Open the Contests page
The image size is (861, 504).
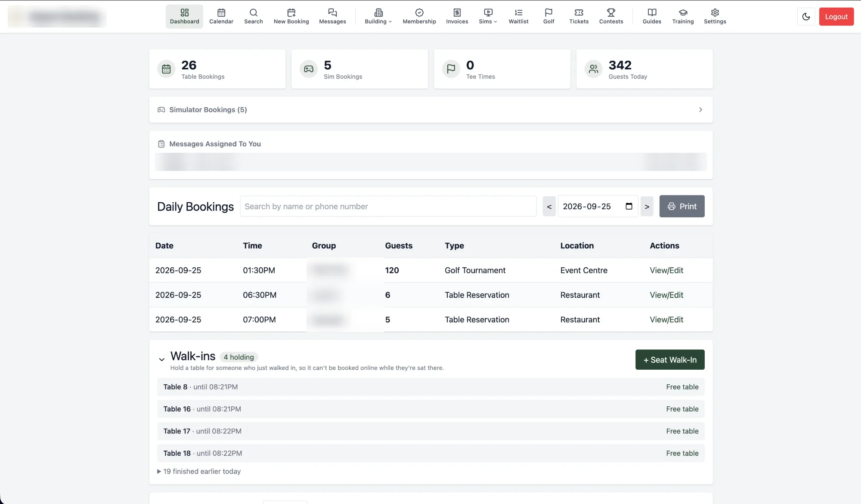click(611, 17)
